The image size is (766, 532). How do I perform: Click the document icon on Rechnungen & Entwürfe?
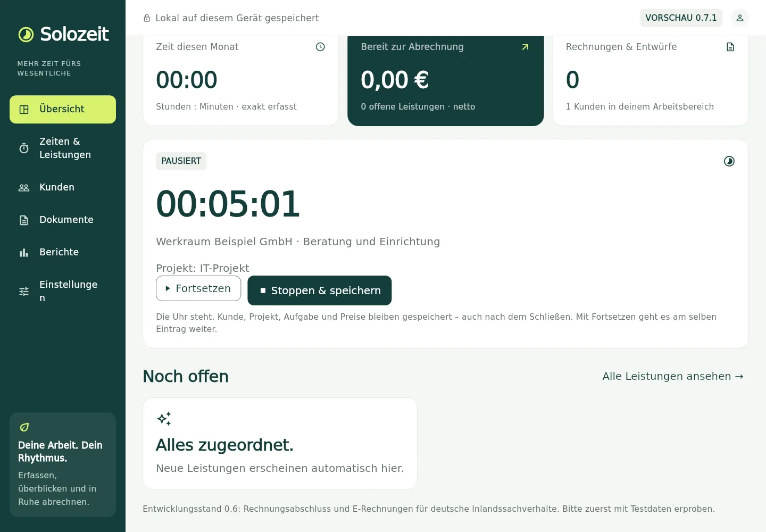pyautogui.click(x=730, y=47)
